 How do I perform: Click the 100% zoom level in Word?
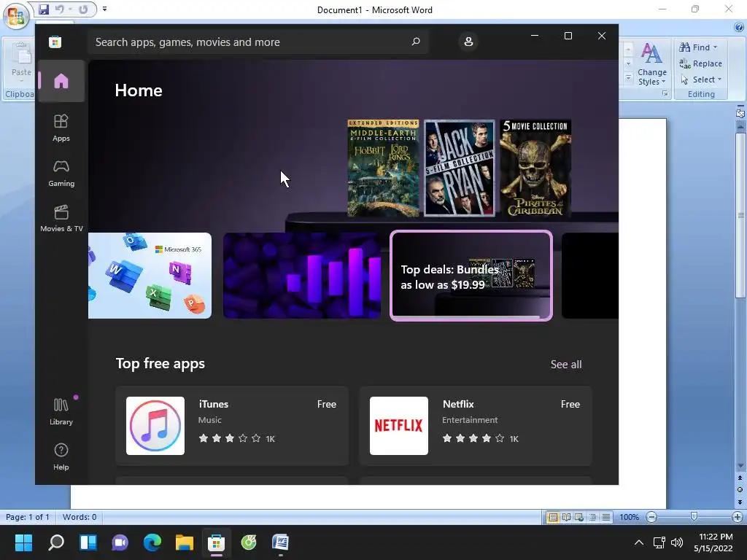pyautogui.click(x=629, y=517)
